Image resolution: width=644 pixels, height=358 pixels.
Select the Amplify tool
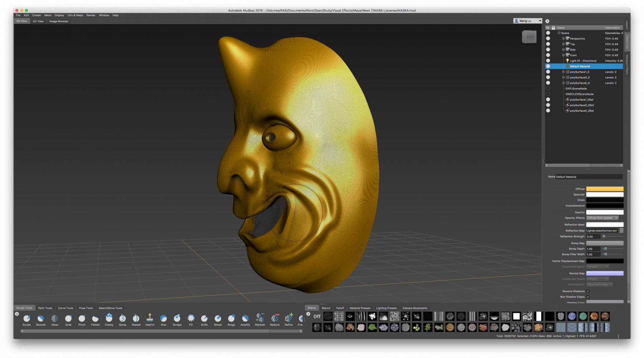point(245,319)
